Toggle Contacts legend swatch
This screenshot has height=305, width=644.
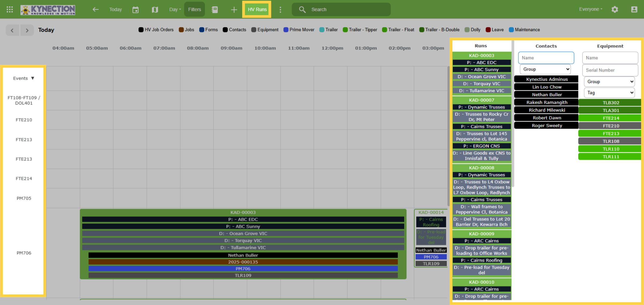(x=225, y=30)
